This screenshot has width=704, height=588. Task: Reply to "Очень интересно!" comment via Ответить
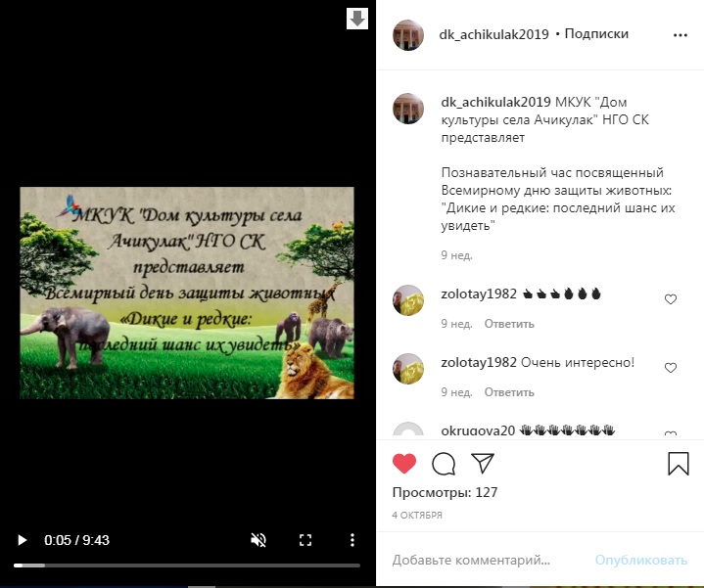[x=509, y=392]
